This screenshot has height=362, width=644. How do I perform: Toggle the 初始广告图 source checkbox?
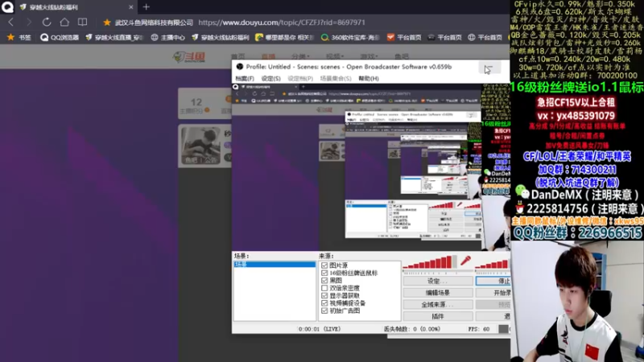(324, 311)
